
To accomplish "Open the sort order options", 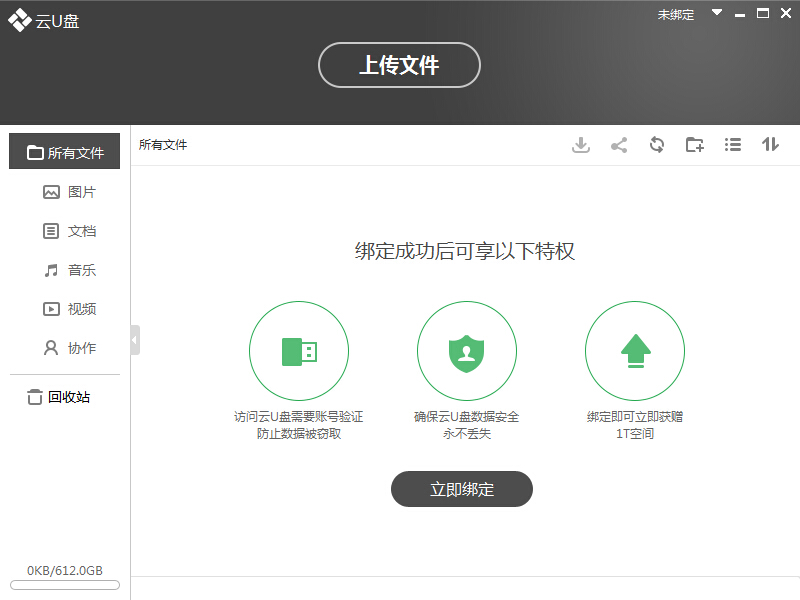I will [770, 145].
